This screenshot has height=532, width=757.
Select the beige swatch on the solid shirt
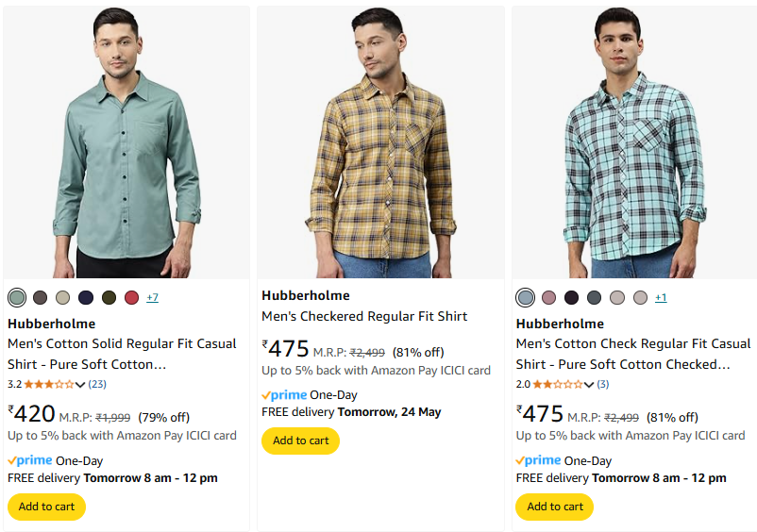[x=62, y=298]
